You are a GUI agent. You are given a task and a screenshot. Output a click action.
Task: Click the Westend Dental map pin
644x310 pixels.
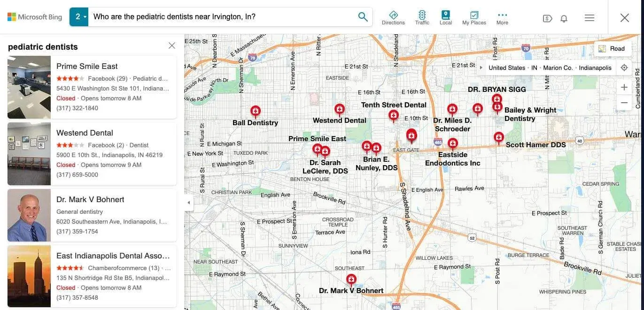(x=339, y=110)
